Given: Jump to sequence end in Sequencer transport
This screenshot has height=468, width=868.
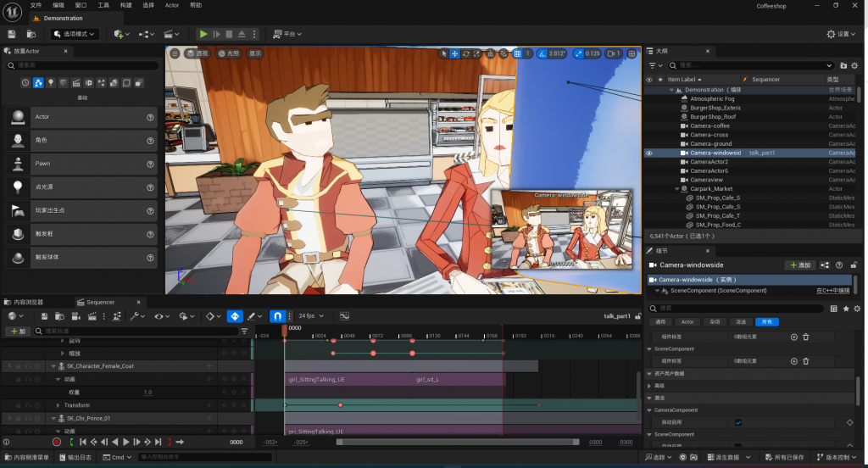Looking at the screenshot, I should (159, 442).
